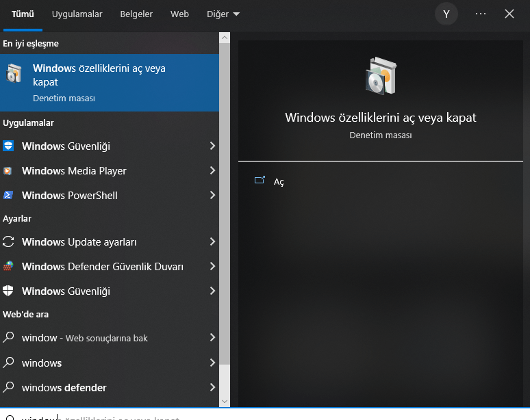Expand Windows Güvenliği app result arrow under Uygulamalar
Screen dimensions: 530x420
[x=212, y=146]
